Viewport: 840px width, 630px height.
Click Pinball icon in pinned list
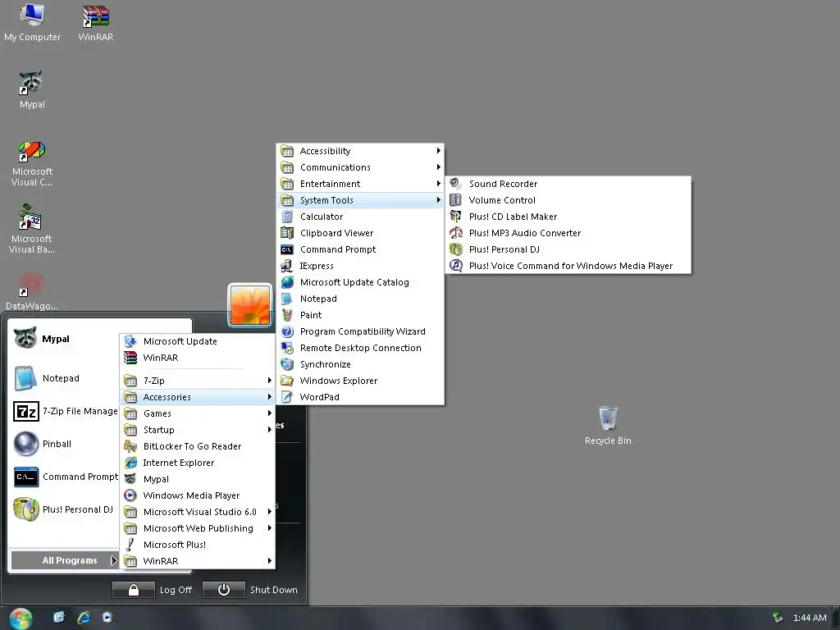[x=25, y=444]
